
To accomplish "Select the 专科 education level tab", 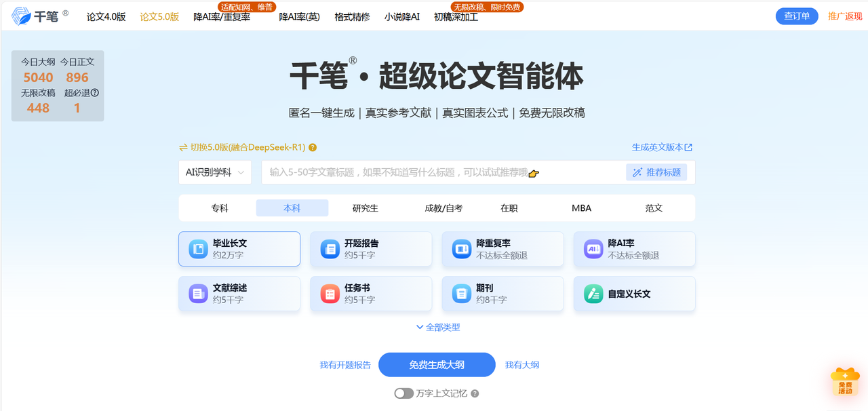I will (x=220, y=208).
